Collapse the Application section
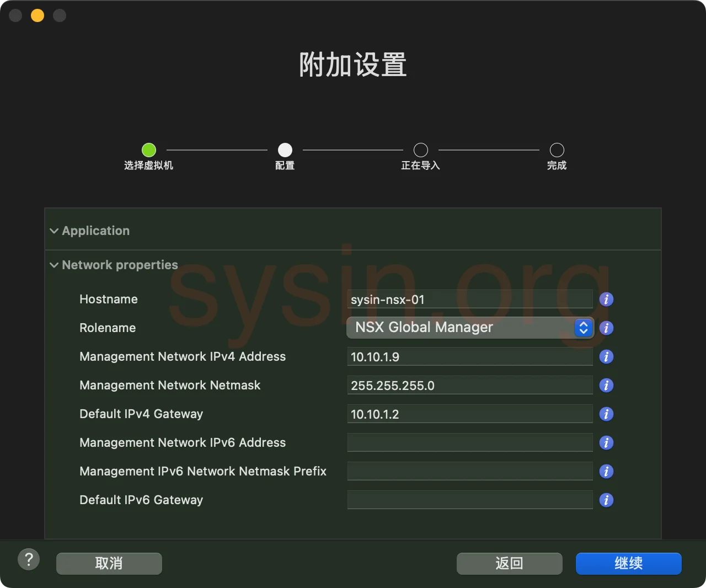 (54, 231)
